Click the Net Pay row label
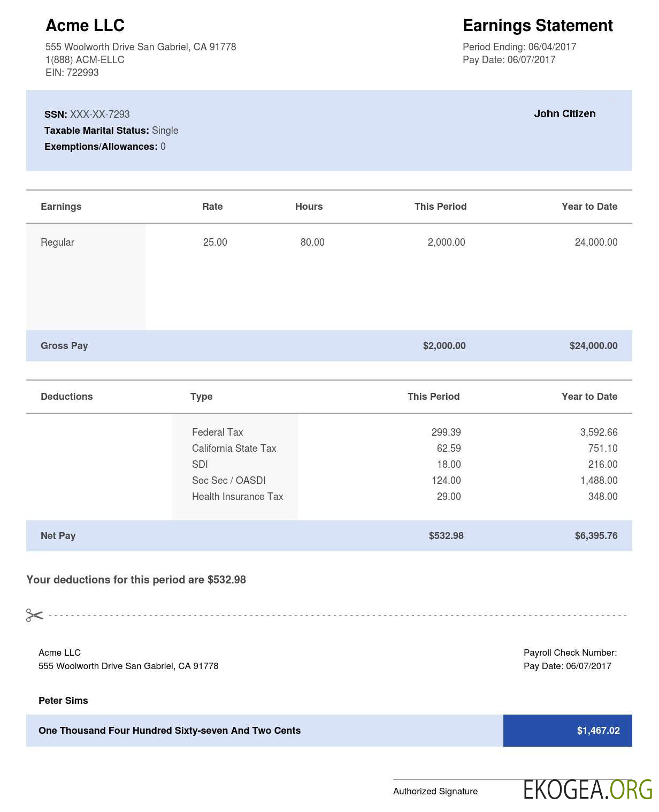659x812 pixels. click(x=58, y=536)
